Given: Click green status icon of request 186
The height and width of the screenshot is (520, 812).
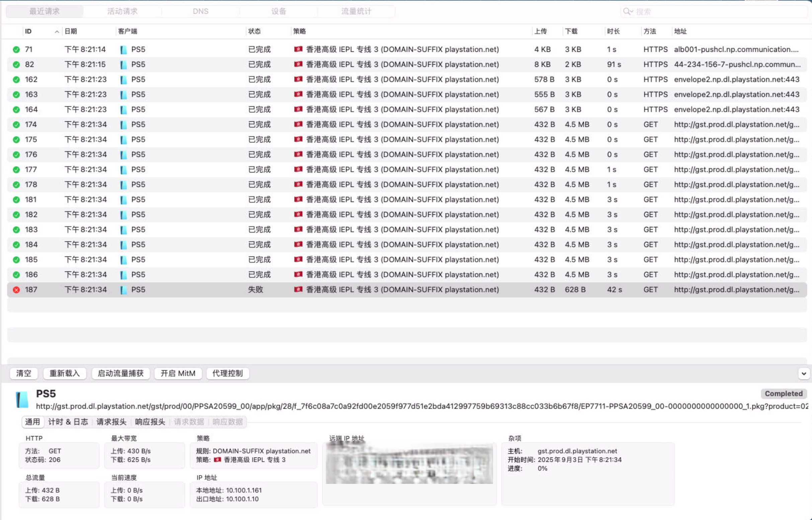Looking at the screenshot, I should (x=16, y=275).
